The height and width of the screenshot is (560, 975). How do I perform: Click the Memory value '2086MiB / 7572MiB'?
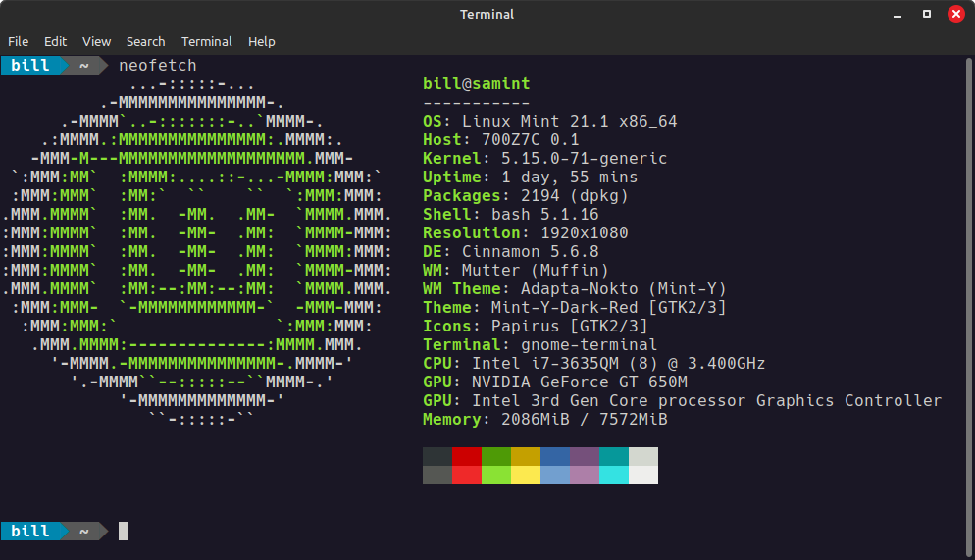584,420
